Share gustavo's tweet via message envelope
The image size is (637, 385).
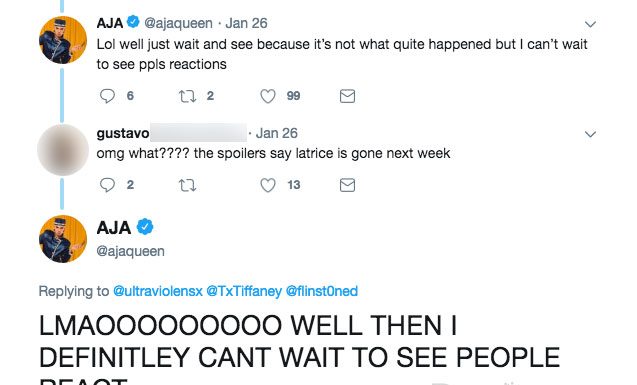coord(347,185)
